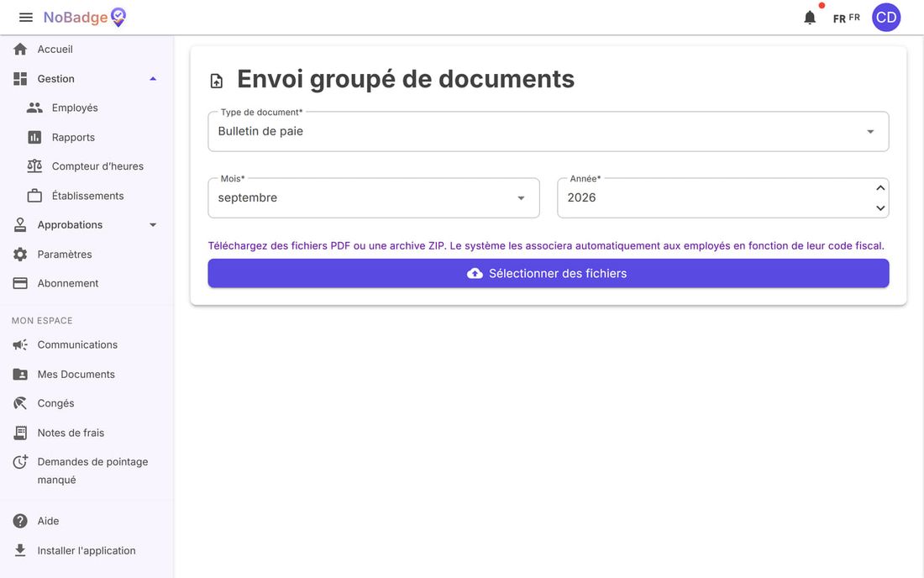Click the Compteur d'heures scale icon
The width and height of the screenshot is (924, 578).
tap(34, 166)
